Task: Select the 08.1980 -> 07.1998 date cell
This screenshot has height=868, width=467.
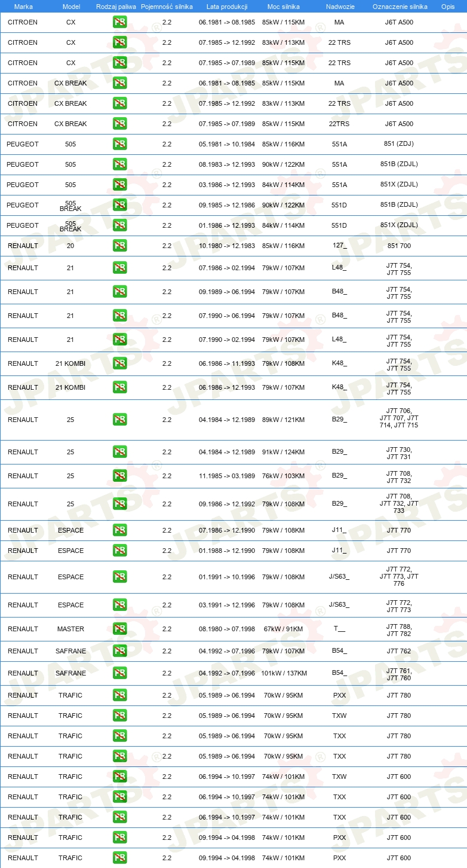Action: tap(227, 629)
